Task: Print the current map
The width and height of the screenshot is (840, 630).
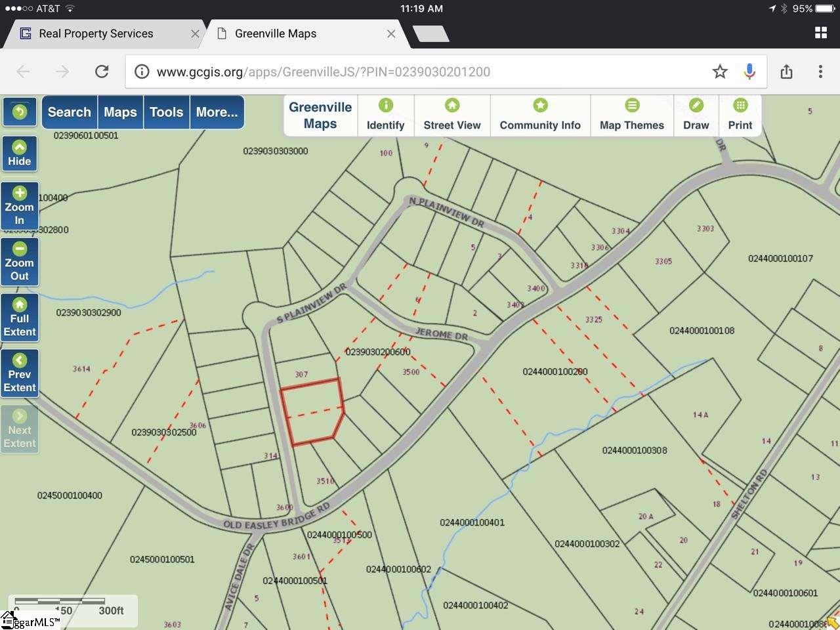Action: 740,115
